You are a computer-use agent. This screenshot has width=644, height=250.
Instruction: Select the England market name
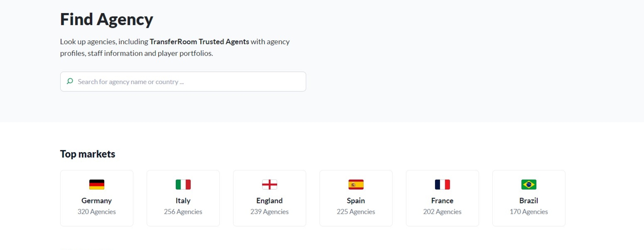(269, 201)
